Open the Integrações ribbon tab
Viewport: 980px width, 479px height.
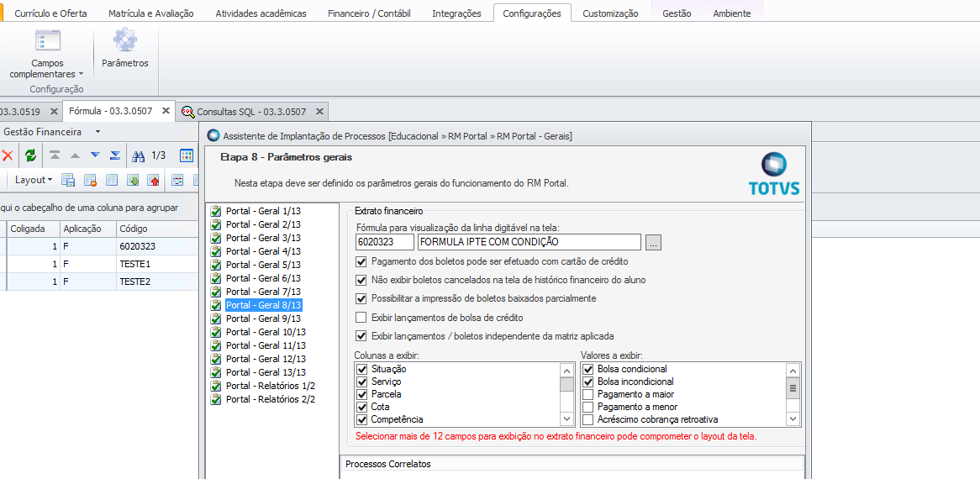pyautogui.click(x=457, y=13)
